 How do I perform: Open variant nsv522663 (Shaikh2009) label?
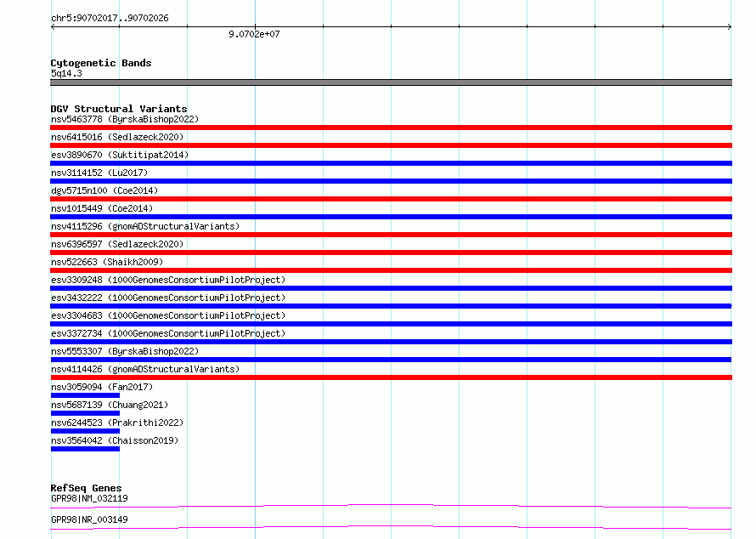coord(107,262)
